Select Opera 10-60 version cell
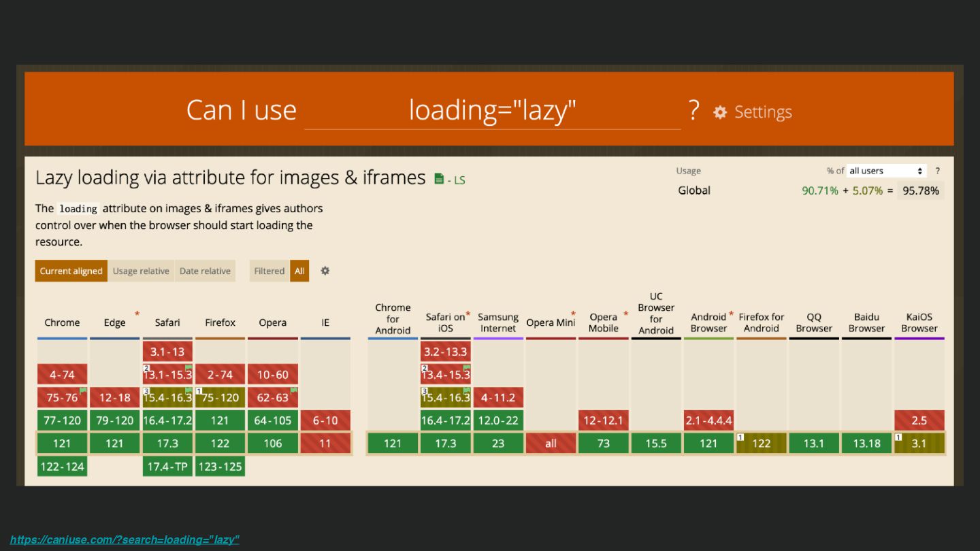The width and height of the screenshot is (980, 551). [272, 374]
